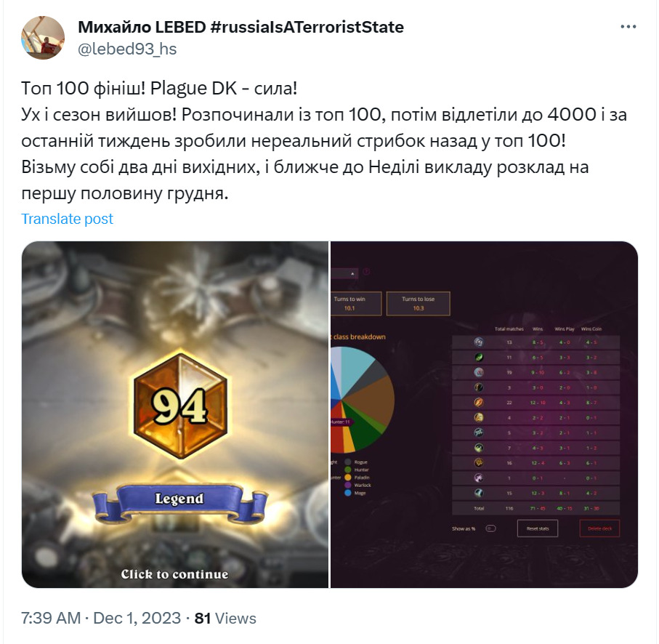Open Михайло LEBED's profile avatar
659x644 pixels.
click(43, 38)
